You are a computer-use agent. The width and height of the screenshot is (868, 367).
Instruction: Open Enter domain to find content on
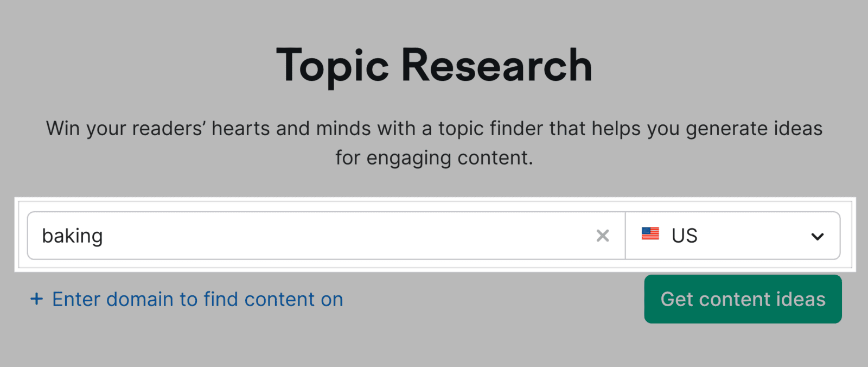pos(197,299)
